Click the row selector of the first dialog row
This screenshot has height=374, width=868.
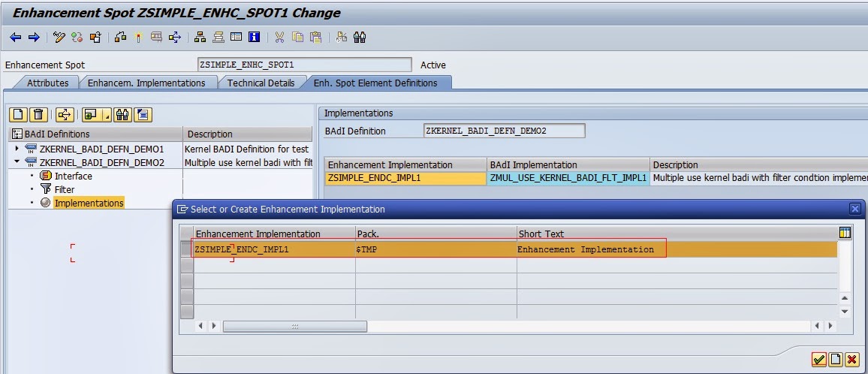[187, 249]
